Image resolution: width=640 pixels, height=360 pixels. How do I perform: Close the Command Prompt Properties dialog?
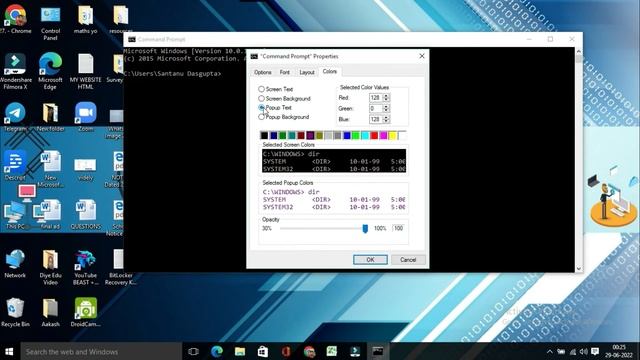[x=422, y=56]
